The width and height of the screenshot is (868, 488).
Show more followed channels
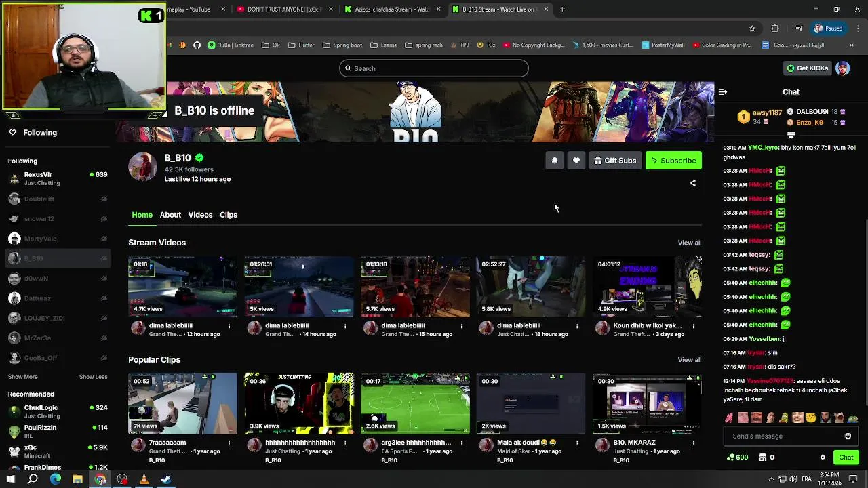23,377
